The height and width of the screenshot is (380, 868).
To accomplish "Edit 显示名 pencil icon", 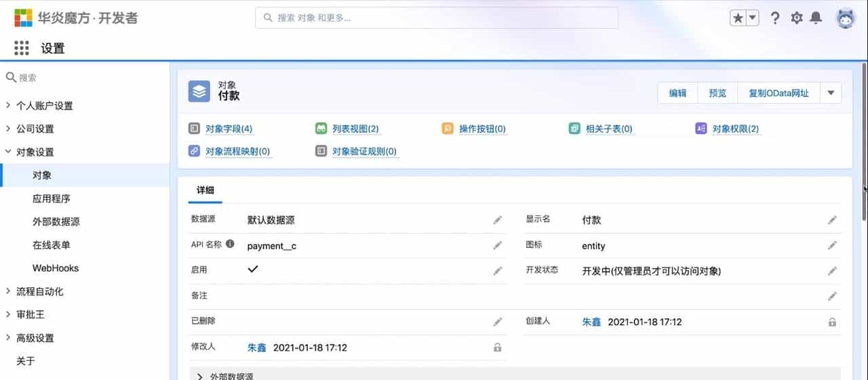I will (x=832, y=220).
